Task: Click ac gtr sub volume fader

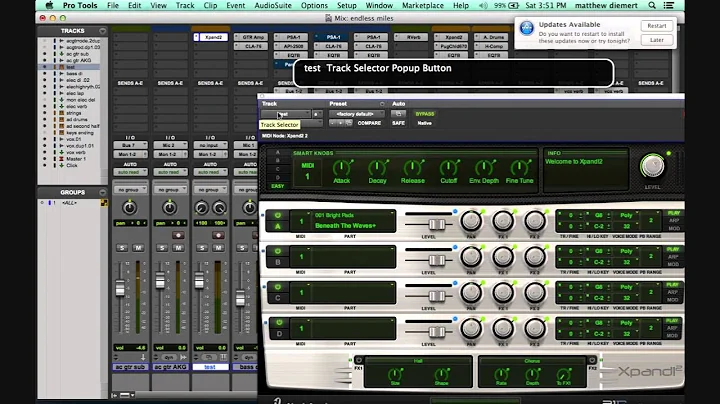Action: (x=120, y=289)
